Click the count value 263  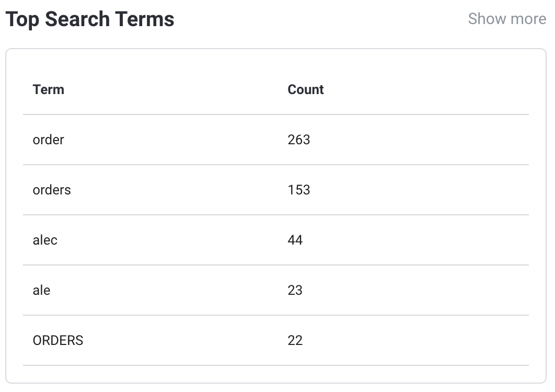coord(299,140)
